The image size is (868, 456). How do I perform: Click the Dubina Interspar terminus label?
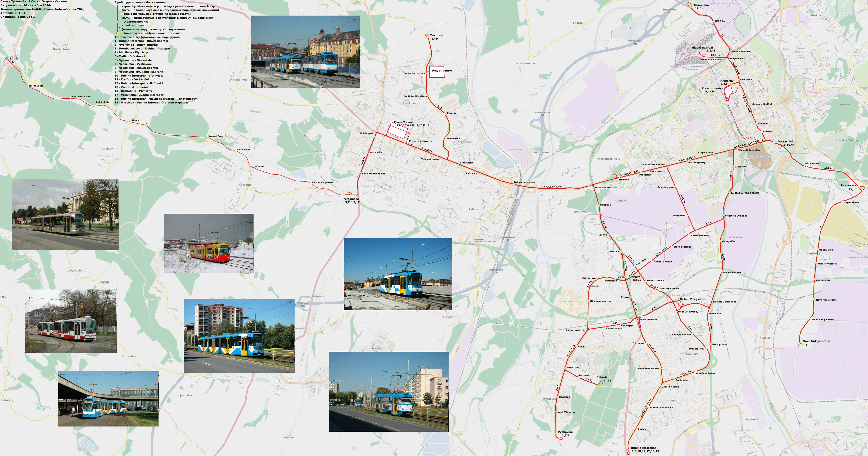[644, 448]
